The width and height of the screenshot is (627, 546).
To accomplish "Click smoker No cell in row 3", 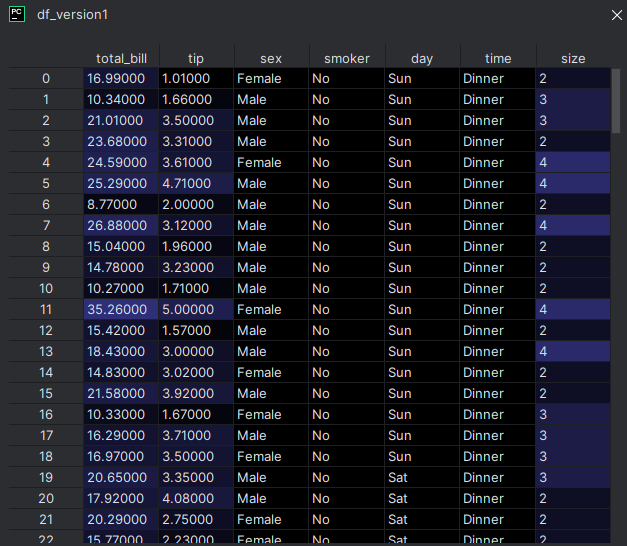I will [x=347, y=142].
